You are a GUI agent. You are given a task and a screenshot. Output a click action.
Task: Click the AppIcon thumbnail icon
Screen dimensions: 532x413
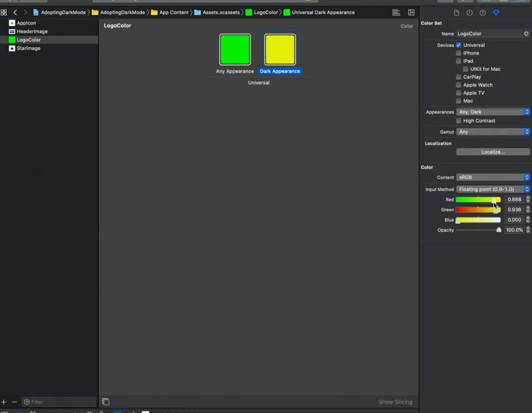click(12, 23)
